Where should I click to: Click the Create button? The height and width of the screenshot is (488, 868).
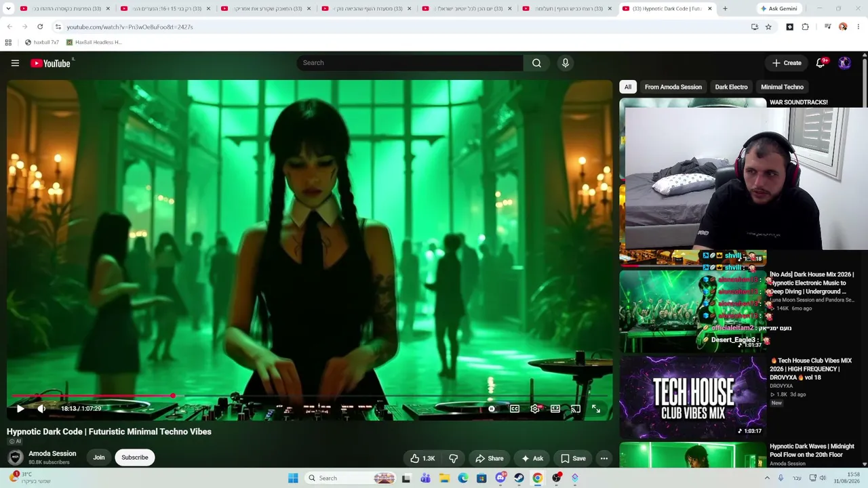tap(787, 63)
